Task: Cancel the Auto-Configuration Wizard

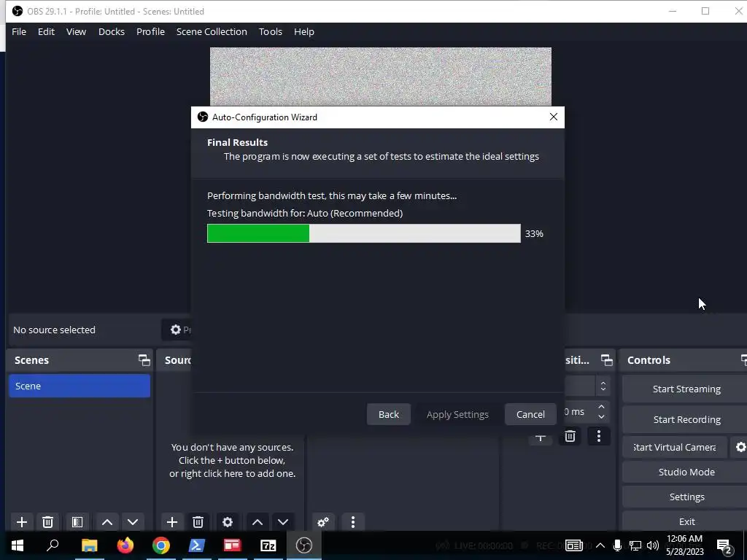Action: 530,414
